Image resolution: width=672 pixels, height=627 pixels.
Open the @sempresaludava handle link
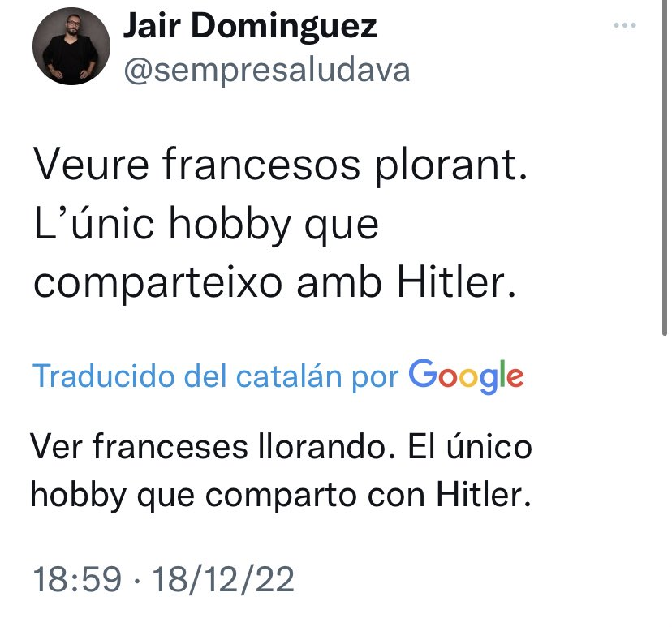(267, 71)
